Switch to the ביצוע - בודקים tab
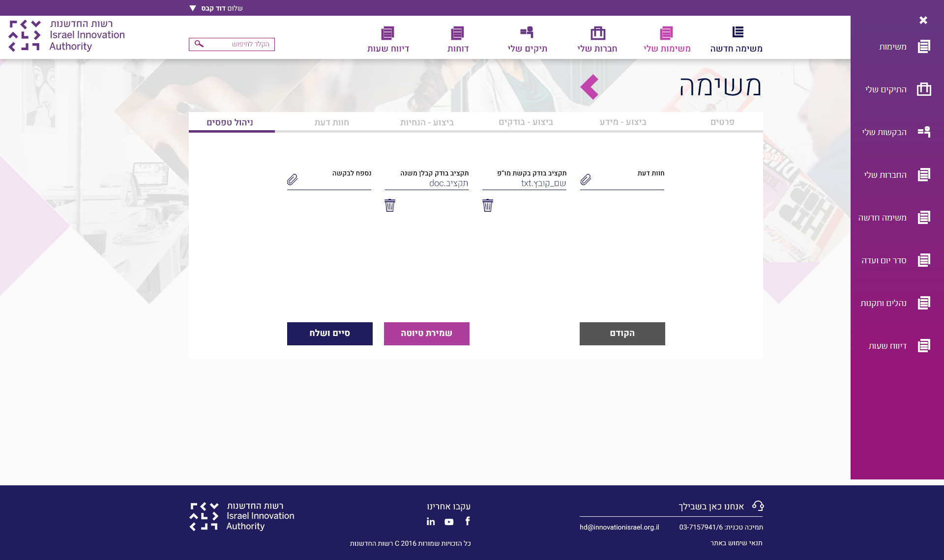 (526, 122)
